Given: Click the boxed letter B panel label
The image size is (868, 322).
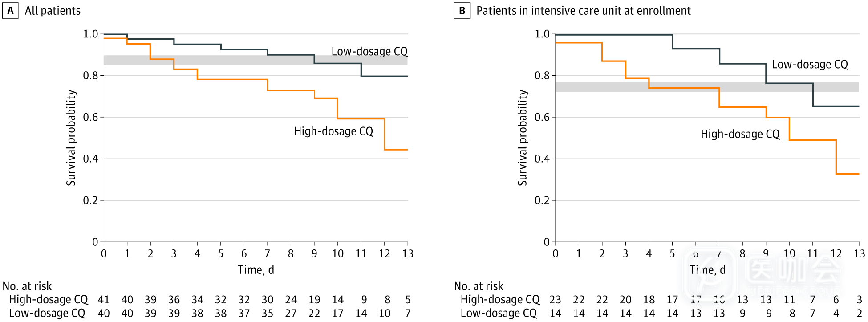Looking at the screenshot, I should [462, 11].
